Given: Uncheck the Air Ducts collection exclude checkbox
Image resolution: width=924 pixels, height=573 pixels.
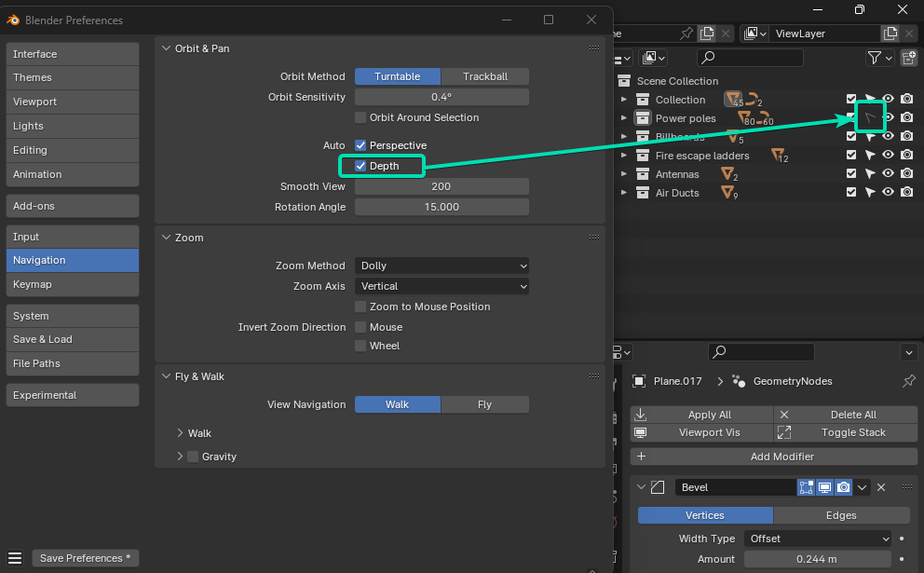Looking at the screenshot, I should point(851,192).
